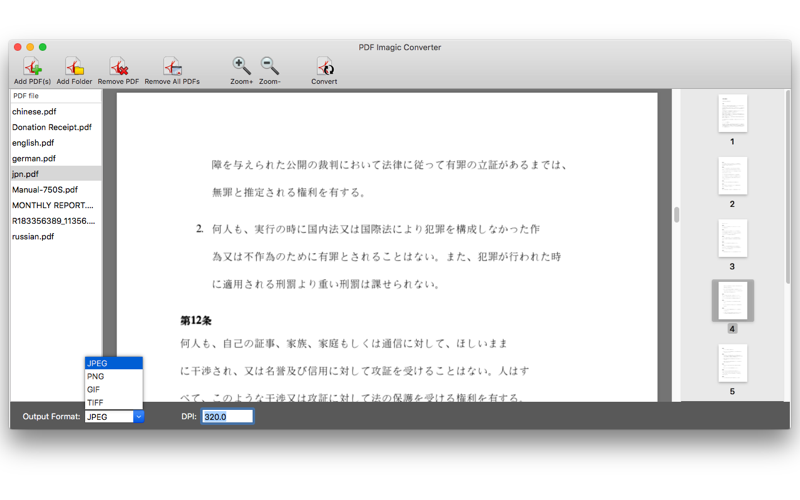Expand the Output Format dropdown arrow

click(x=138, y=416)
